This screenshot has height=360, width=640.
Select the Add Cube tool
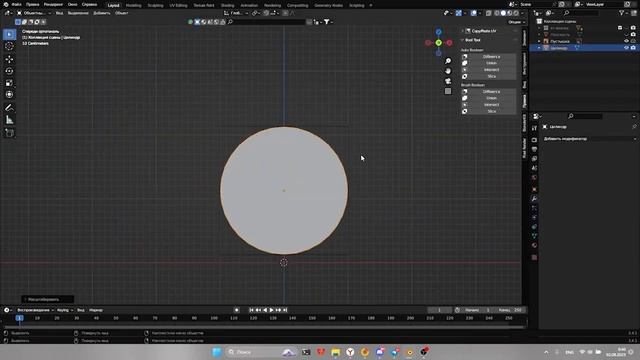9,133
